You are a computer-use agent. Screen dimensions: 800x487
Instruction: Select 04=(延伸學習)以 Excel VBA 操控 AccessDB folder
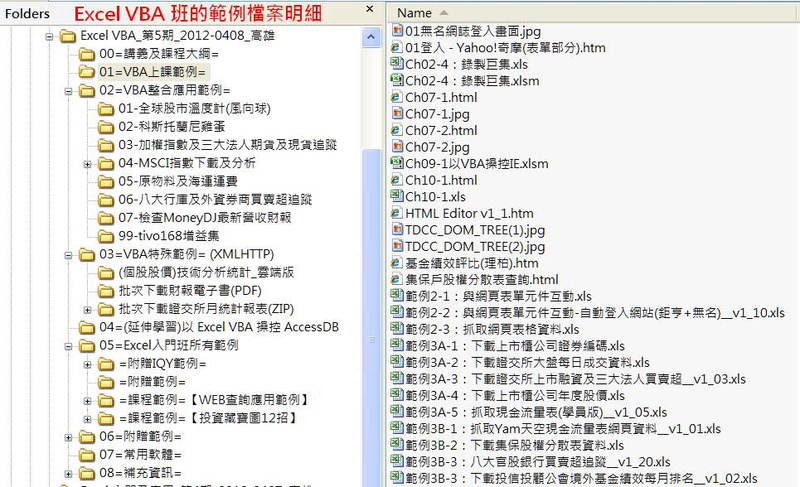point(219,327)
